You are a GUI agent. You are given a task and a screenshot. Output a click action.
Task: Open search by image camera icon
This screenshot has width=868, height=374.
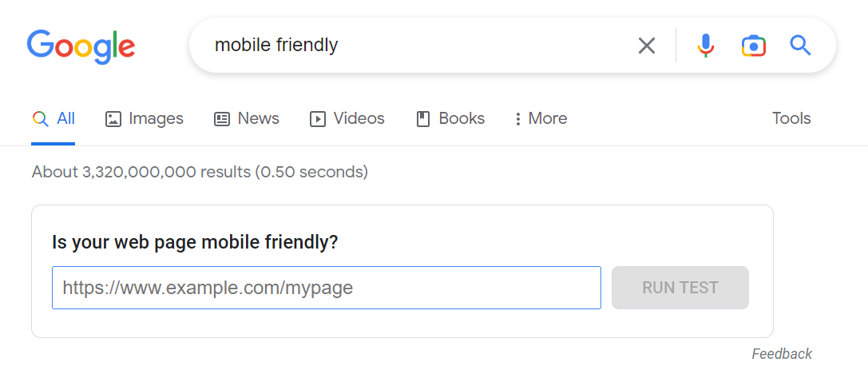753,46
